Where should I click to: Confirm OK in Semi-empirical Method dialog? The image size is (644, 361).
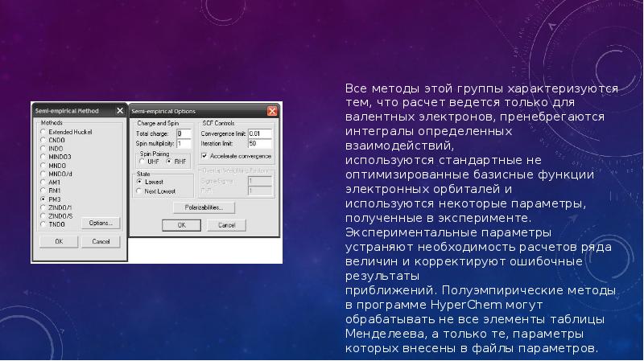[x=59, y=241]
